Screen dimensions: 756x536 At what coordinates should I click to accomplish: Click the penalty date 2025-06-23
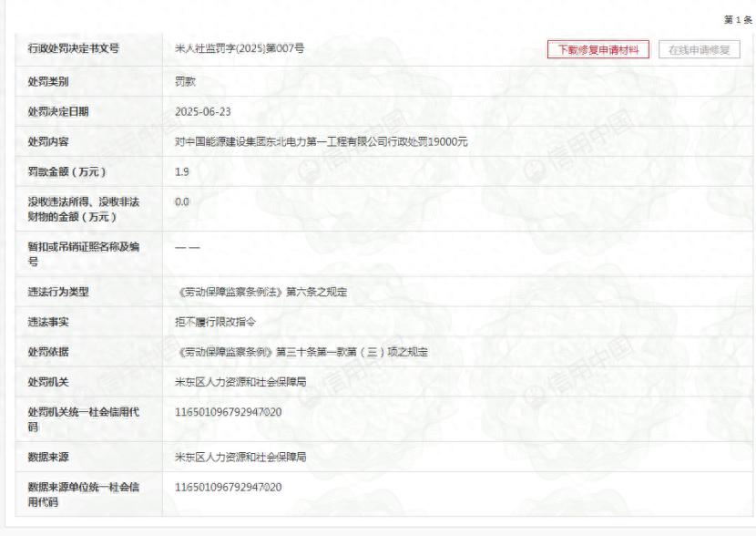pyautogui.click(x=203, y=111)
